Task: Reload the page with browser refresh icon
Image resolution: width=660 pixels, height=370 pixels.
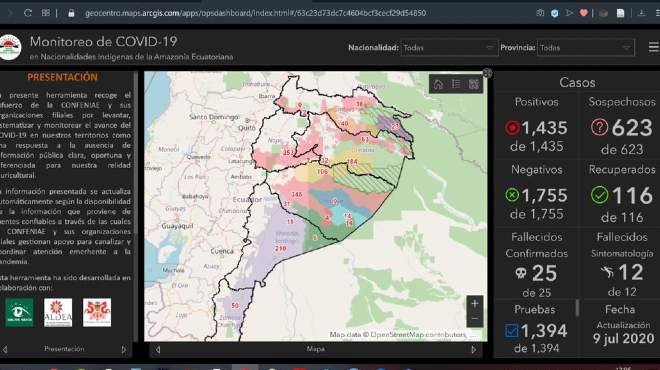Action: tap(28, 13)
